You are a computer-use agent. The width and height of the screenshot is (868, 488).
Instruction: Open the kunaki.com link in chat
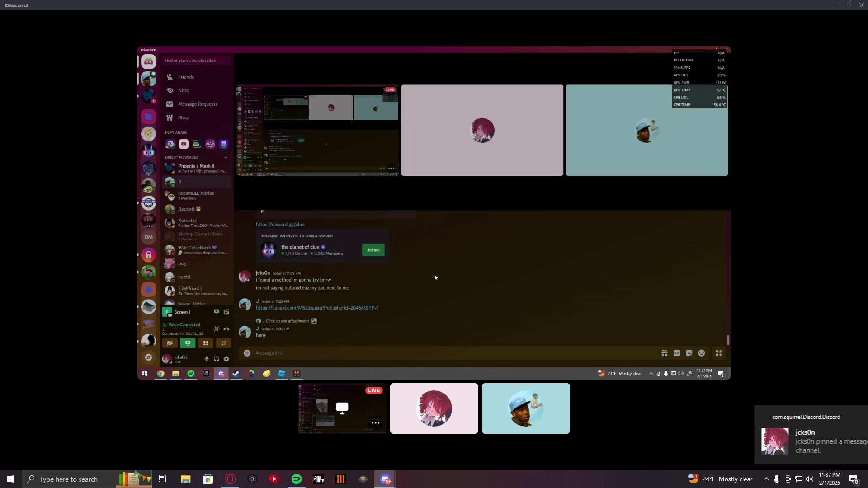click(317, 308)
